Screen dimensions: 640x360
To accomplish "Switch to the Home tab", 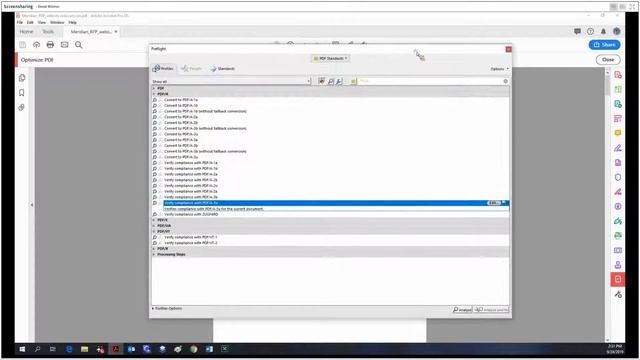I will [27, 31].
